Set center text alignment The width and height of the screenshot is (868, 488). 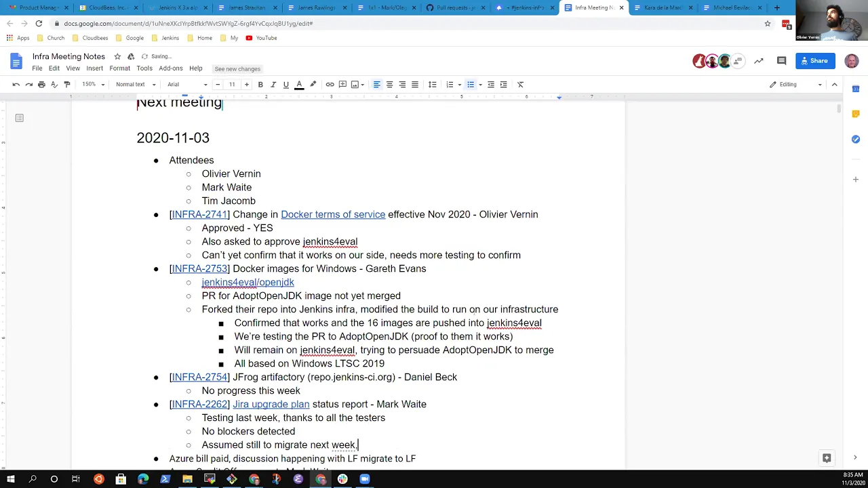389,85
